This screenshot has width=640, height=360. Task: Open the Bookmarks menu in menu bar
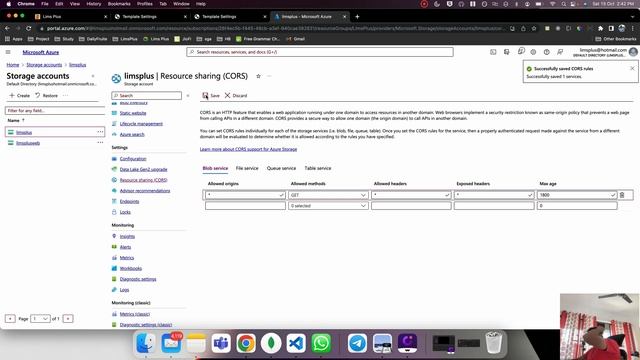[119, 4]
